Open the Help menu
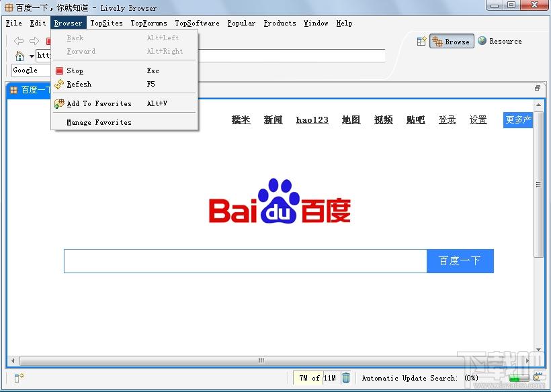Screen dimensions: 551x392 tap(344, 23)
